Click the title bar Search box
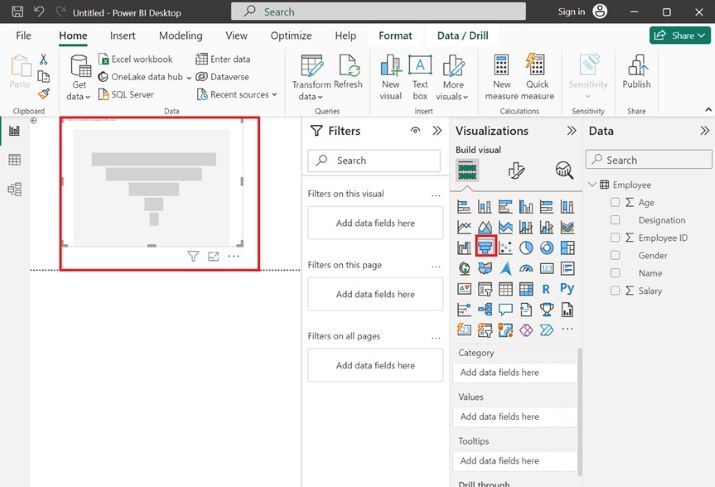 click(378, 11)
